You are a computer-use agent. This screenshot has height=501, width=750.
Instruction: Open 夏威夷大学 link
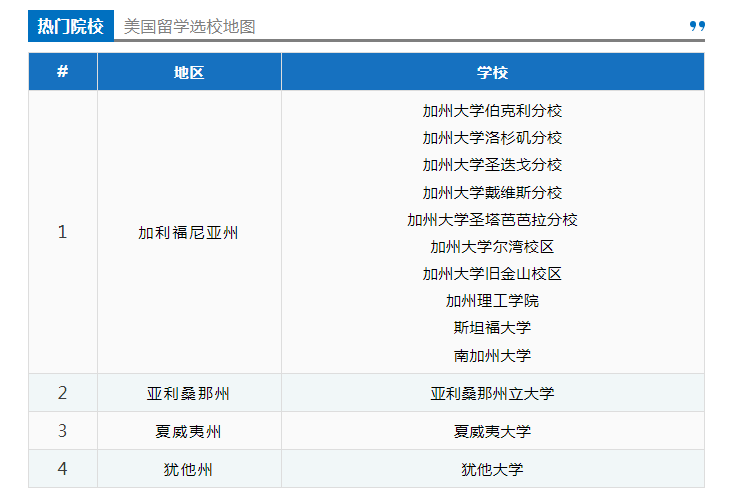[492, 431]
